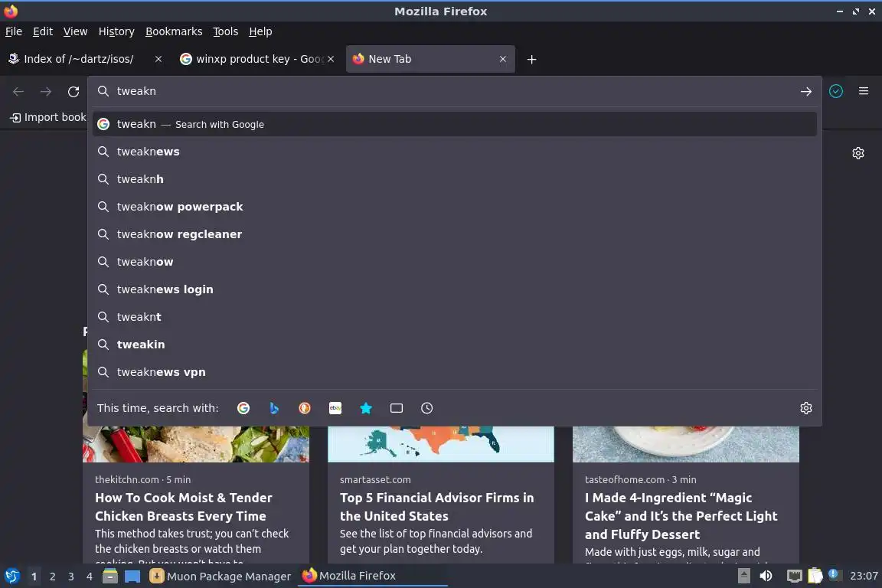Viewport: 882px width, 588px height.
Task: Close the New Tab tab
Action: click(503, 59)
